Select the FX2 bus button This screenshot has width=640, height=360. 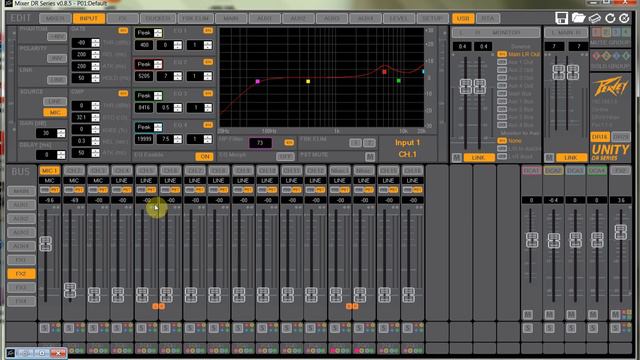pyautogui.click(x=21, y=273)
